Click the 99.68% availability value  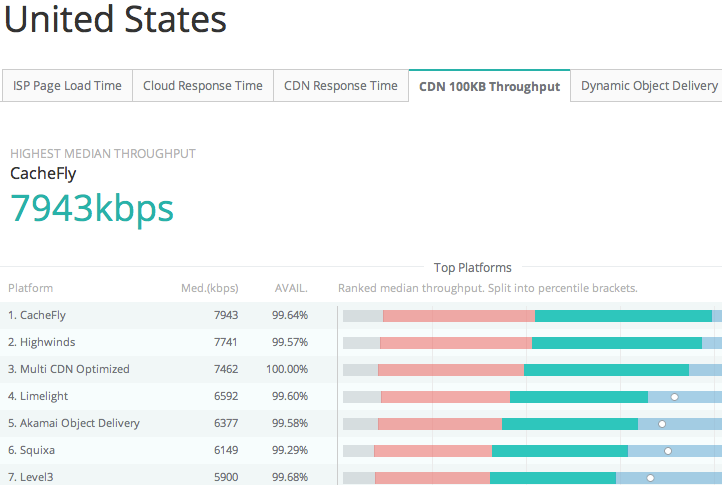pyautogui.click(x=290, y=477)
